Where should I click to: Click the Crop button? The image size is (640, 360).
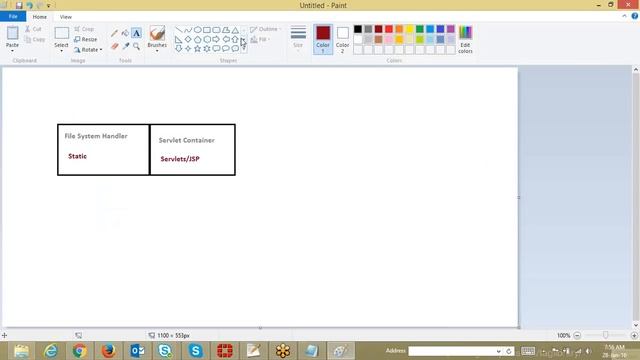(84, 29)
